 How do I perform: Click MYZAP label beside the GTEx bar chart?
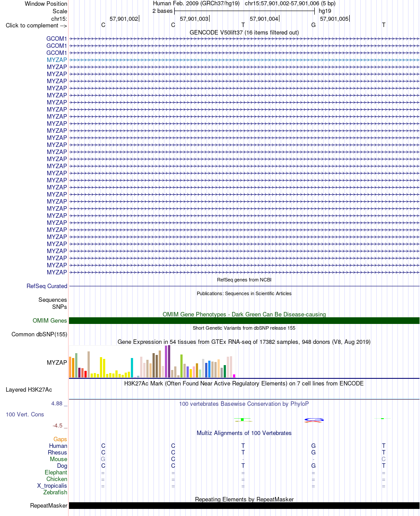coord(57,362)
